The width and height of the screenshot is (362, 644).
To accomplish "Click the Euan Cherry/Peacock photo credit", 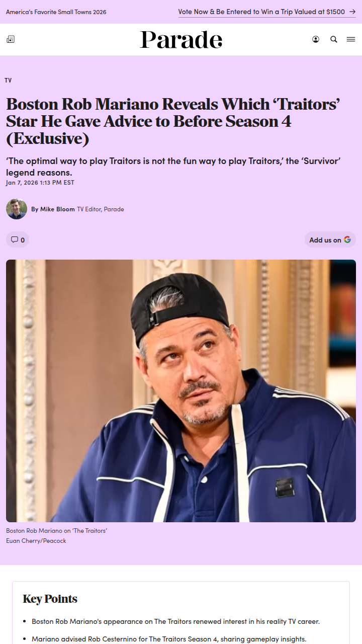I will (x=36, y=541).
